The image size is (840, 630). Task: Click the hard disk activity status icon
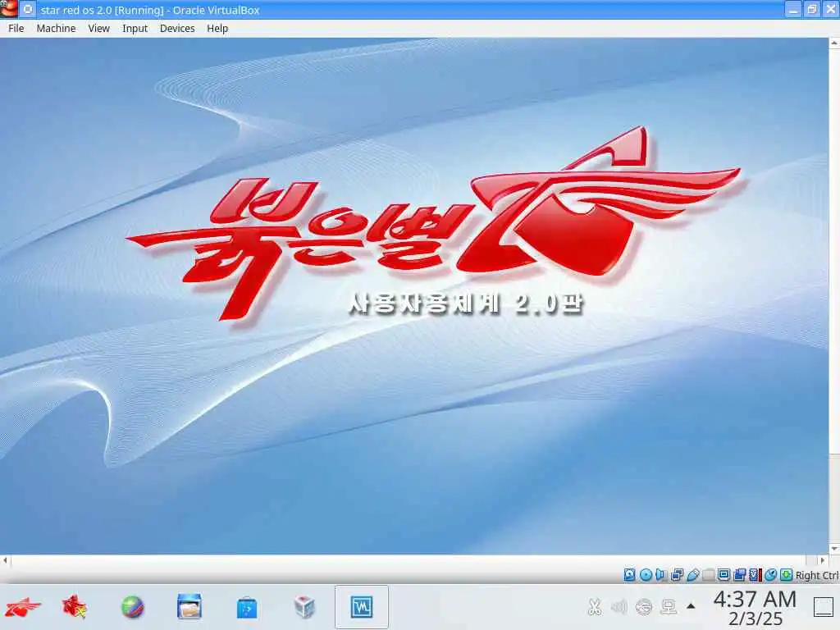[629, 575]
